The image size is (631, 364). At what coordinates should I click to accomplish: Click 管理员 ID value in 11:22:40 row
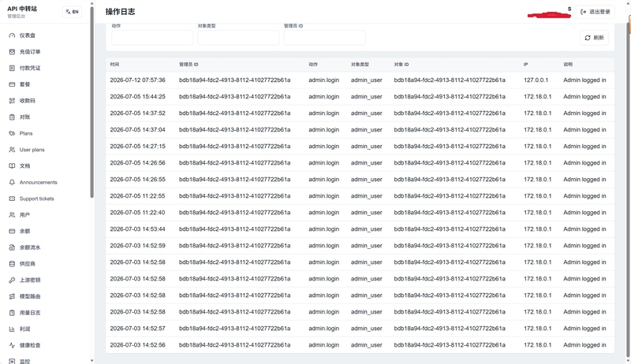pos(234,213)
